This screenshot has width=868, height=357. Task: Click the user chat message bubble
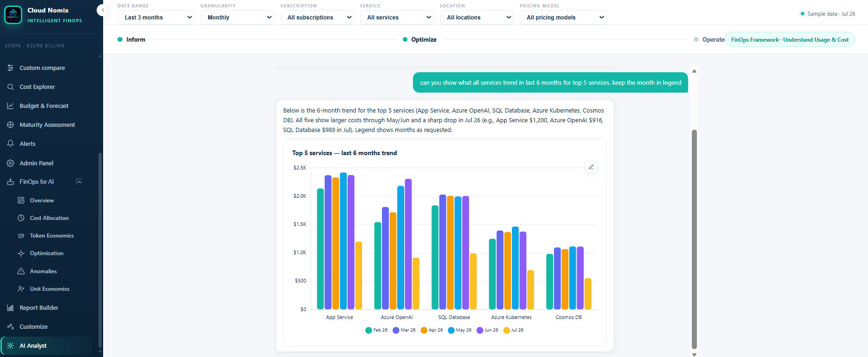pyautogui.click(x=550, y=82)
